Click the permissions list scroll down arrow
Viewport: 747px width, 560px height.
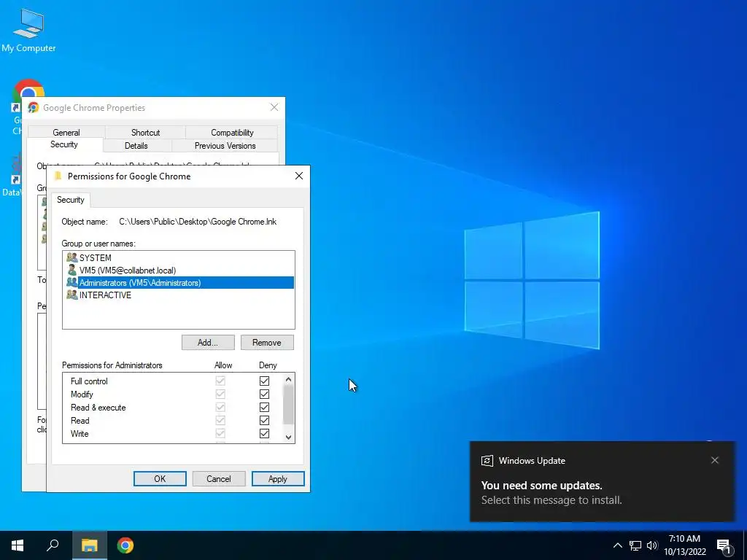coord(288,437)
